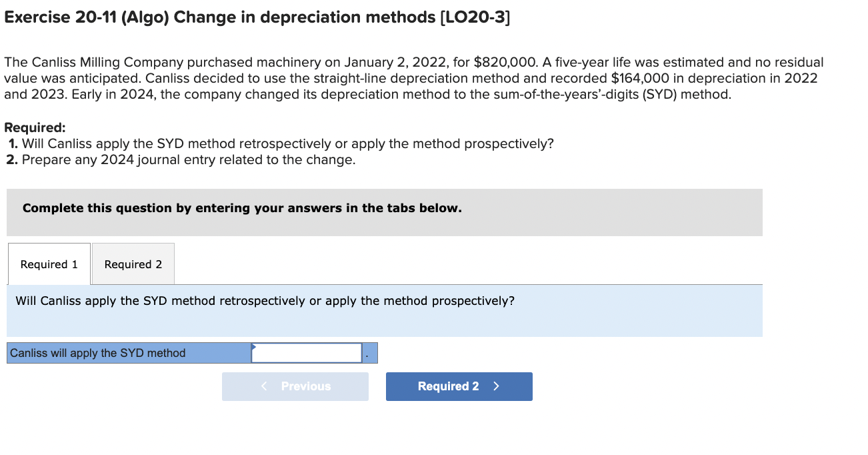
Task: Click the Exercise 20-11 heading
Action: (x=257, y=17)
